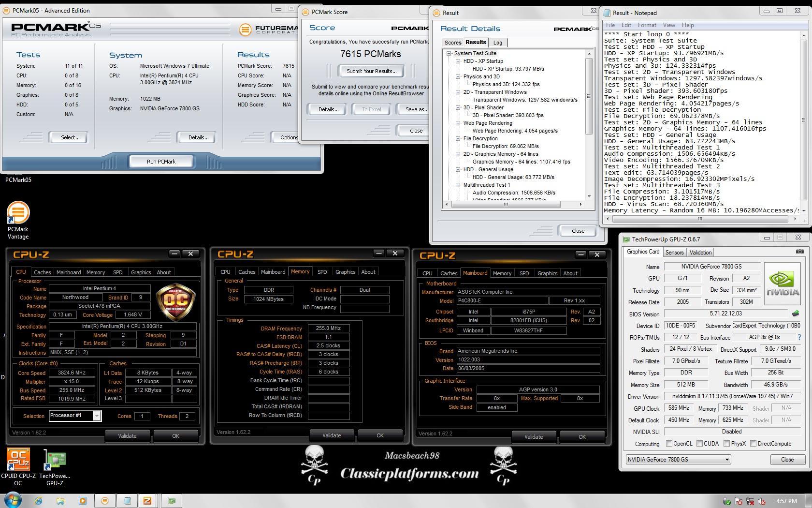The image size is (812, 508).
Task: Open the Sensors tab in GPU-Z
Action: coord(674,253)
